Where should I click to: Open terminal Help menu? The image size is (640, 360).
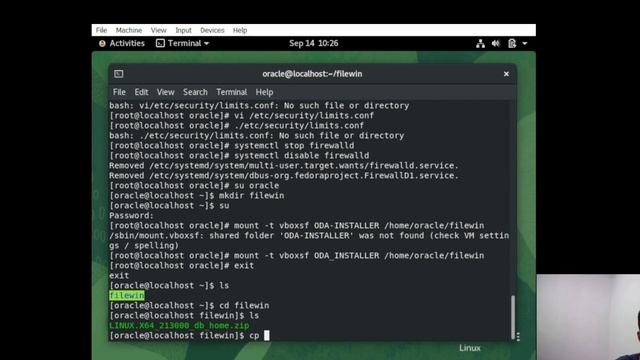pyautogui.click(x=264, y=92)
